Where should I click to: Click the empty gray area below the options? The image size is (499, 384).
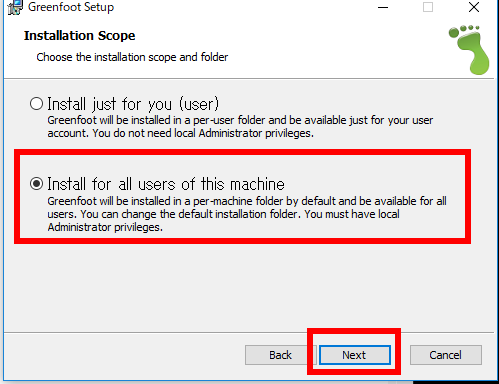pyautogui.click(x=249, y=288)
